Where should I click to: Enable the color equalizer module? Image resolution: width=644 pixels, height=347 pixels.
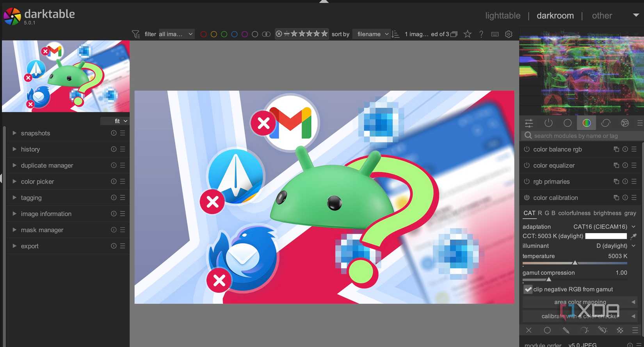527,165
